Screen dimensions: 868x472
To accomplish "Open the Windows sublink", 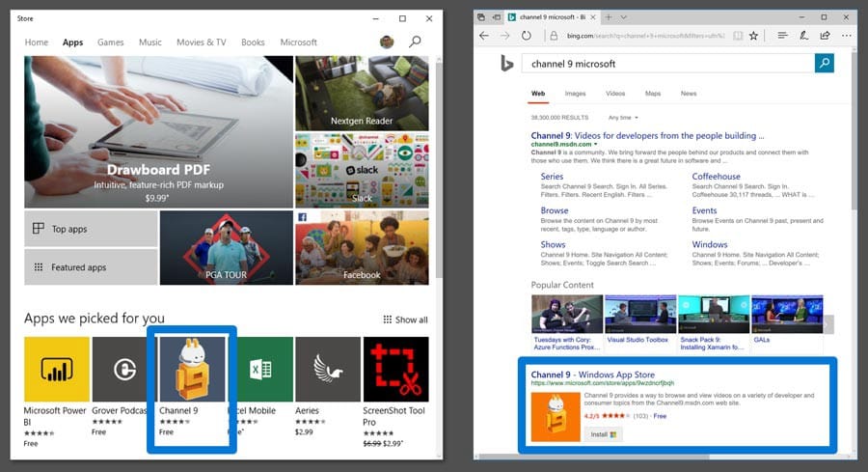I will [710, 244].
